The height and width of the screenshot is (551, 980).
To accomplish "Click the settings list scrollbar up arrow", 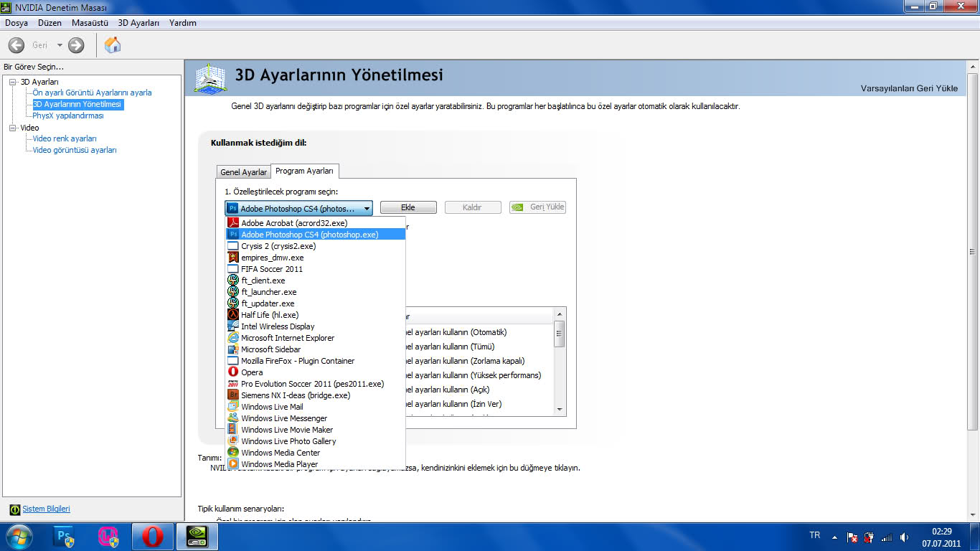I will click(x=560, y=314).
